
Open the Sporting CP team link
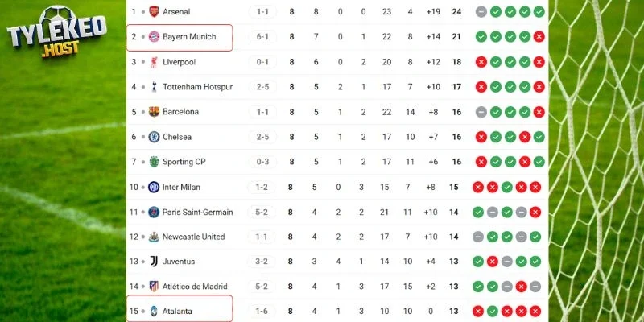click(184, 162)
